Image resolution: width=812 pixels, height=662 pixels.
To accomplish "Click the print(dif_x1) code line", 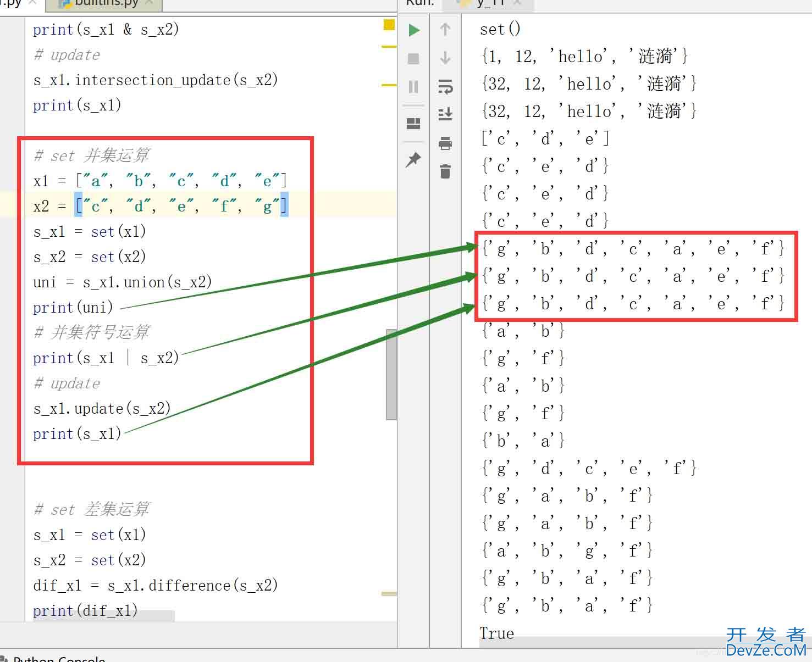I will [x=85, y=611].
